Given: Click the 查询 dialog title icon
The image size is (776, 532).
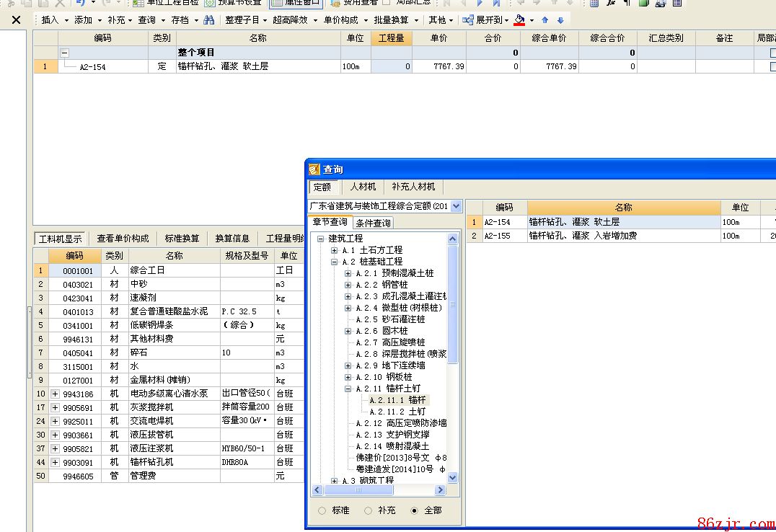Looking at the screenshot, I should 314,169.
